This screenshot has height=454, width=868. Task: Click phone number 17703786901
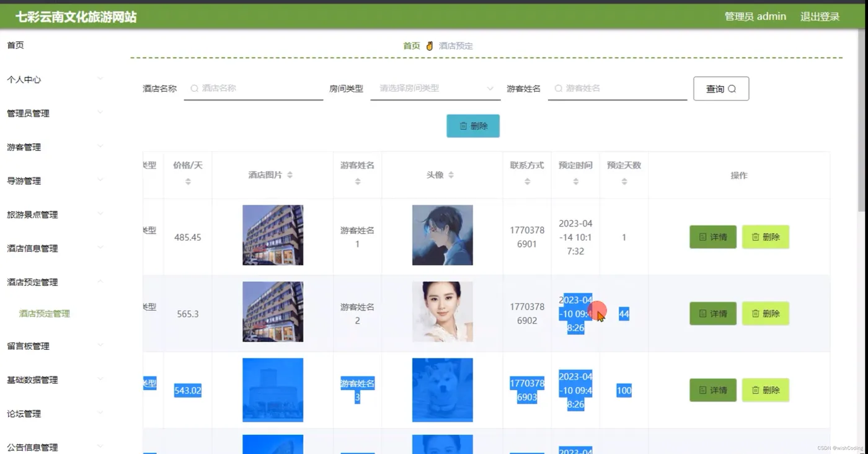click(527, 237)
